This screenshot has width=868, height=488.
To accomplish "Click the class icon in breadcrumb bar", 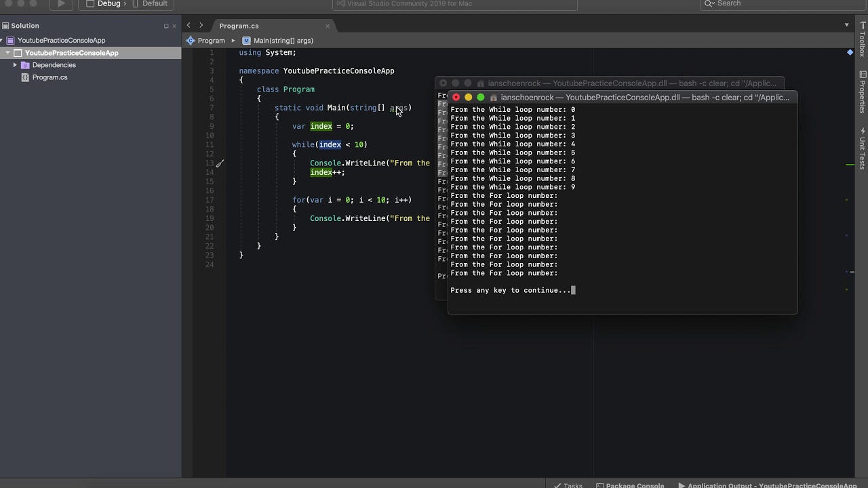I will [x=191, y=41].
